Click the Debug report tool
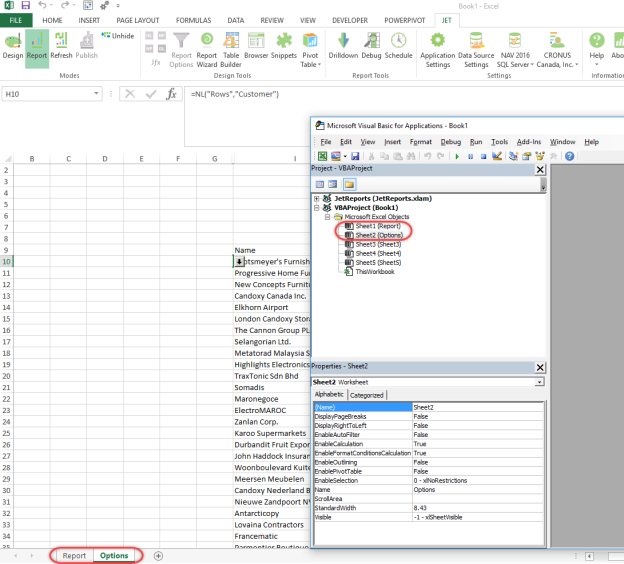 [x=371, y=46]
